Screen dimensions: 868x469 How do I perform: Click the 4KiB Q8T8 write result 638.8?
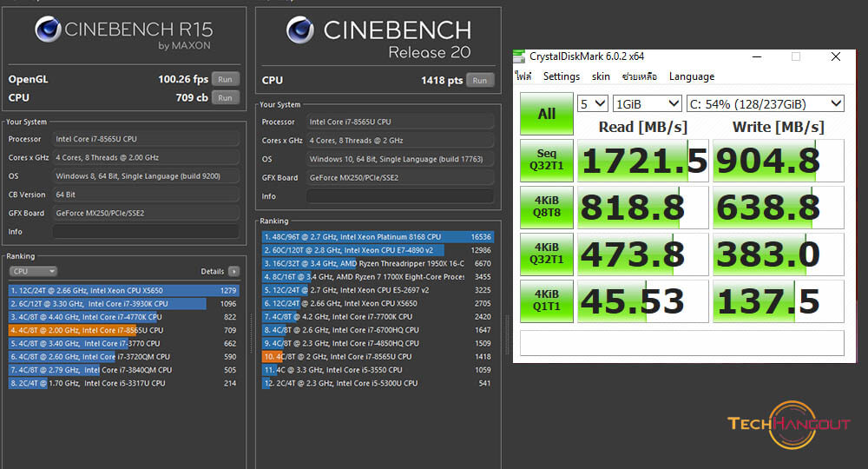(779, 207)
